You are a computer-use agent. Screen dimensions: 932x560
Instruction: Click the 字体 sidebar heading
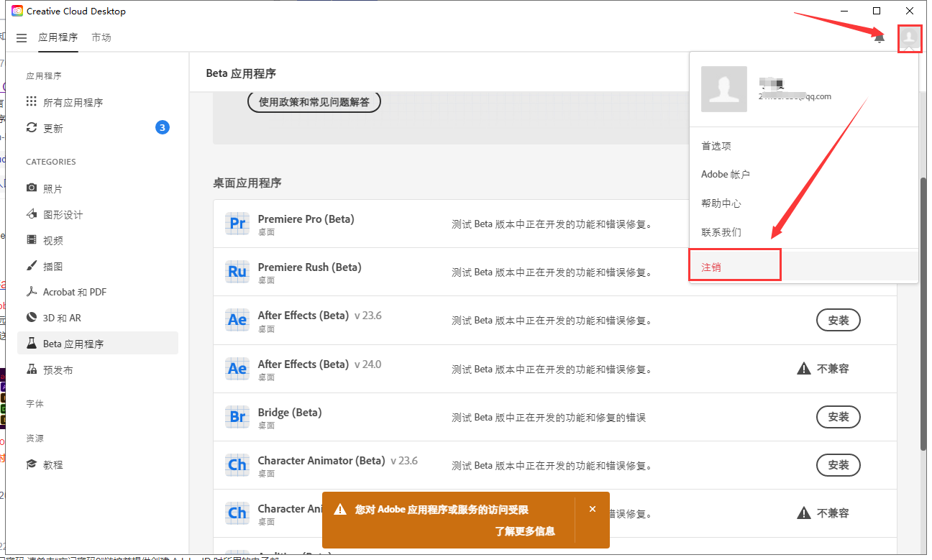(35, 403)
